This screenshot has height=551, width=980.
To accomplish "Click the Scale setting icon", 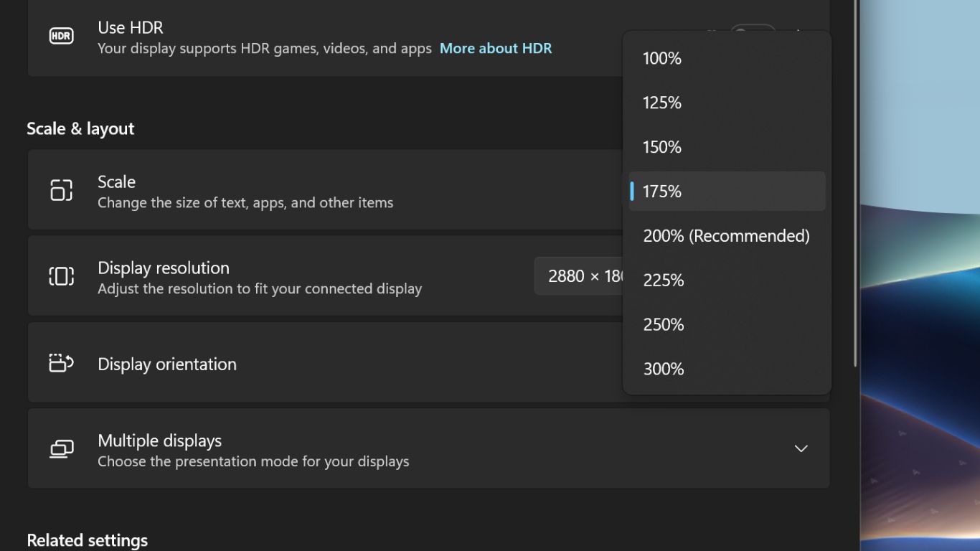I will point(61,190).
